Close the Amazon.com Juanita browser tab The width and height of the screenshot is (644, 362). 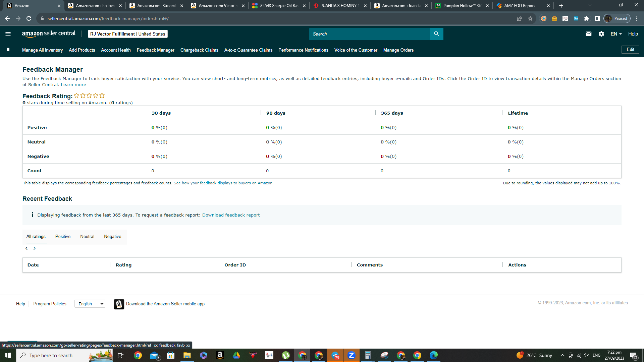(426, 6)
